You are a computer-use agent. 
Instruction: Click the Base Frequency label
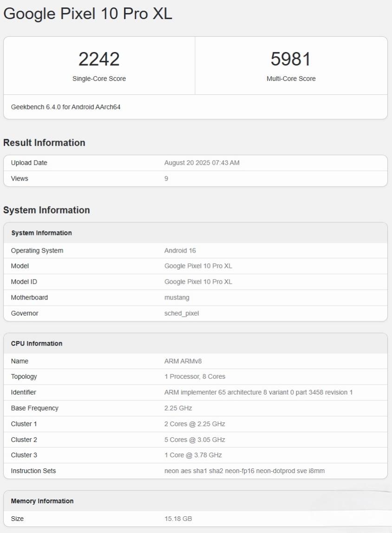35,408
